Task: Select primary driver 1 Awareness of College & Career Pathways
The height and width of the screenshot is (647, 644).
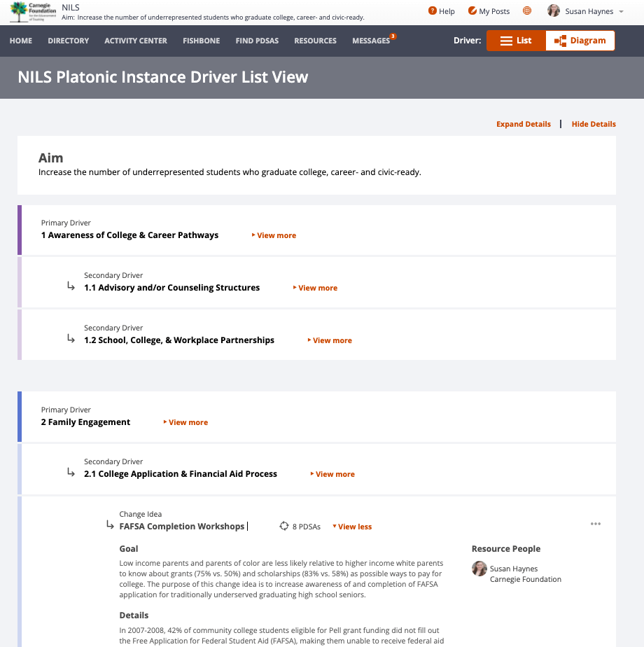Action: point(129,235)
